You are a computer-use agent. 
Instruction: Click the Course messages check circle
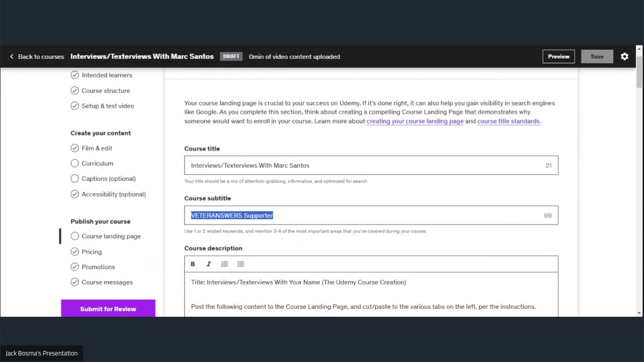75,282
